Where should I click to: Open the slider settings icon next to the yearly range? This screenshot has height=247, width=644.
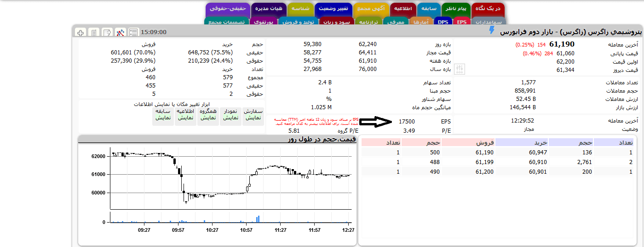coord(460,69)
